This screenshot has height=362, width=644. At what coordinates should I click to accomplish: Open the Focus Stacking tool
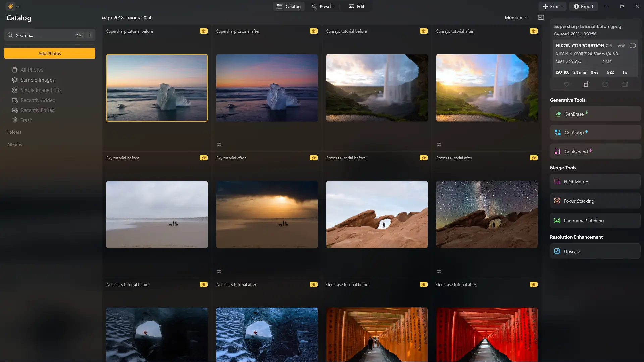tap(595, 201)
